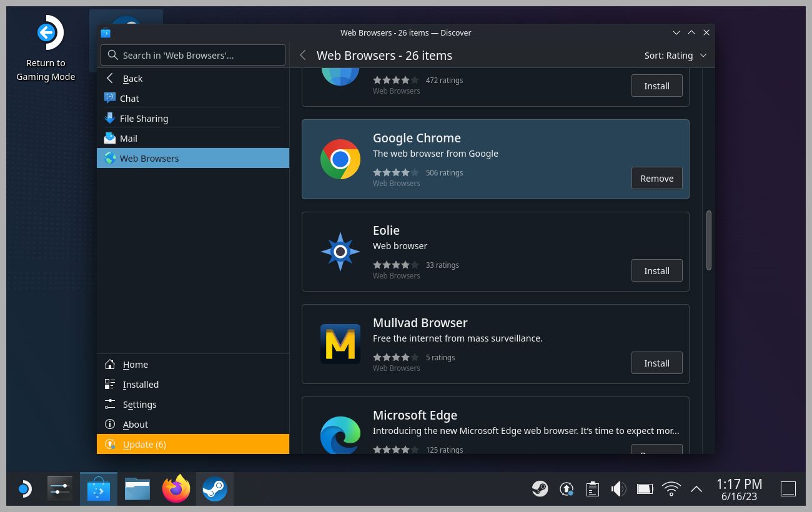Screen dimensions: 812x512
Task: Open the Settings page
Action: [193, 404]
